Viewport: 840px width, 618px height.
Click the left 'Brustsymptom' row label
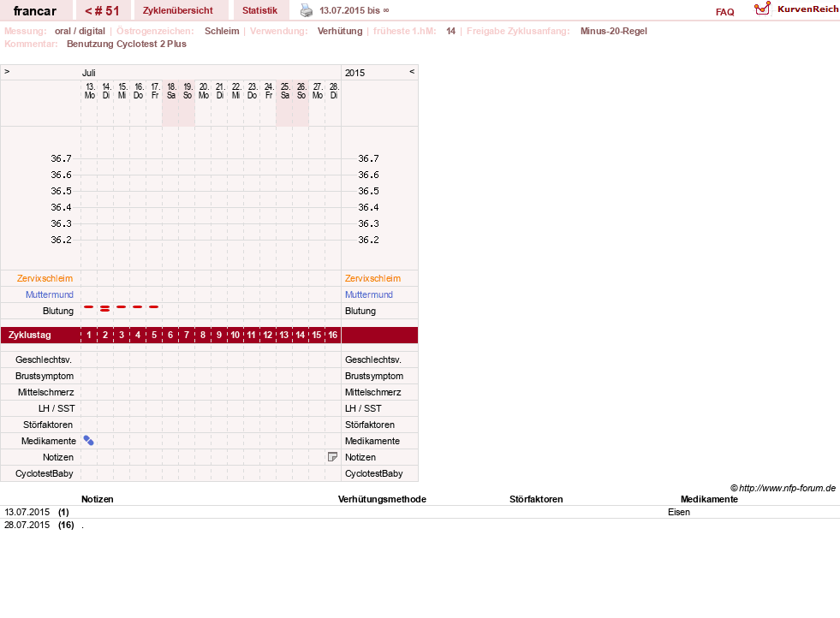[45, 376]
